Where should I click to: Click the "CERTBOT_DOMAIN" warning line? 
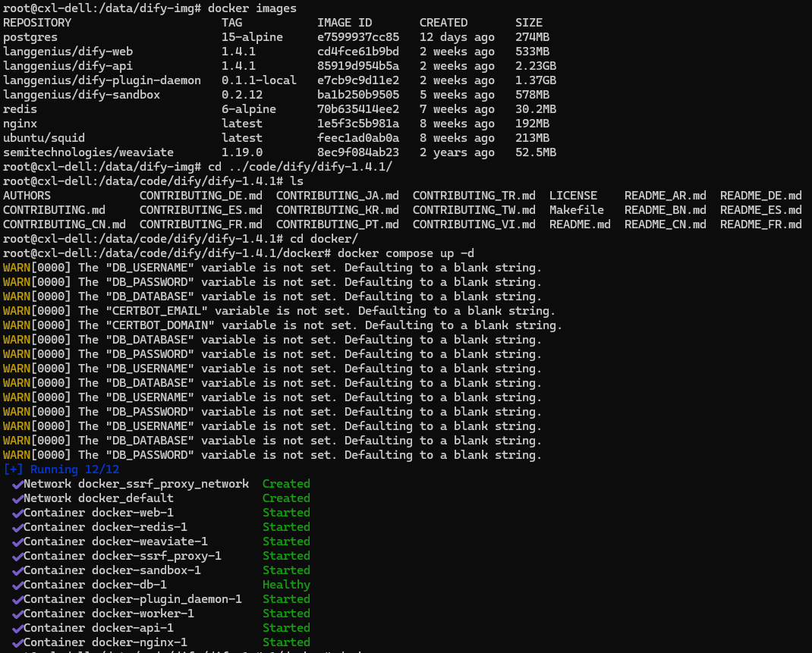pyautogui.click(x=282, y=325)
